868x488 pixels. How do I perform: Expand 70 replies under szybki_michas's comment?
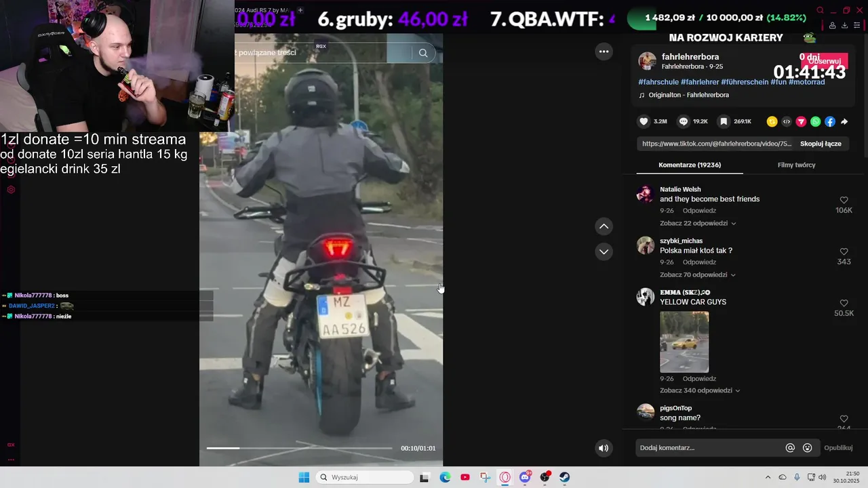point(698,274)
